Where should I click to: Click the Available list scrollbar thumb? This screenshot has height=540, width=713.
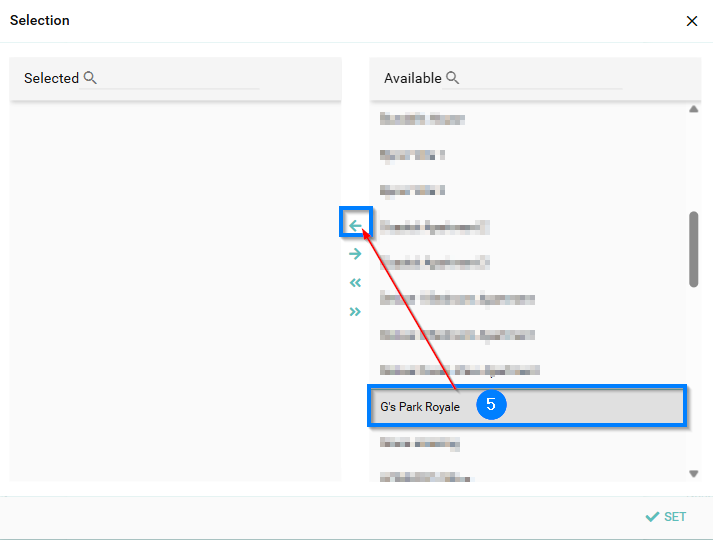point(694,248)
